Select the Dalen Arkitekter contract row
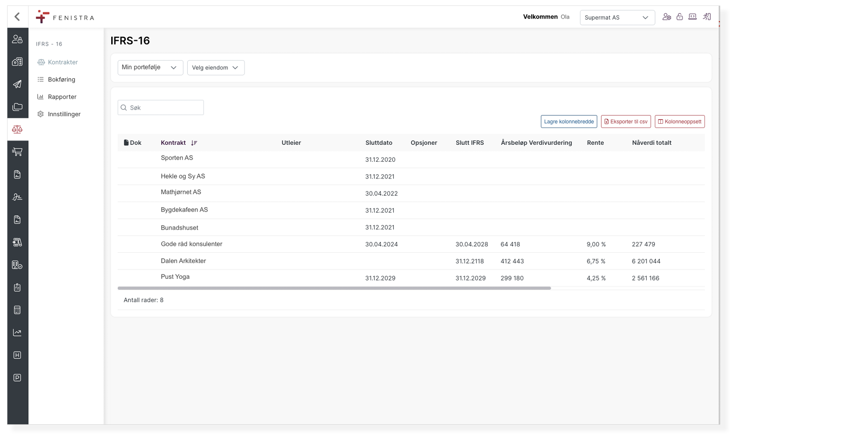The width and height of the screenshot is (868, 434). point(411,261)
